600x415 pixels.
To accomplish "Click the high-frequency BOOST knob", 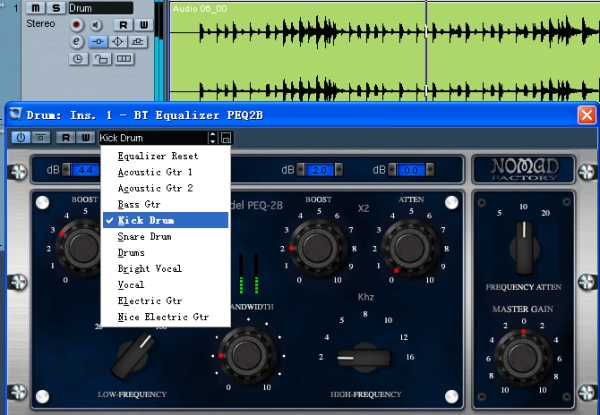I will (318, 247).
